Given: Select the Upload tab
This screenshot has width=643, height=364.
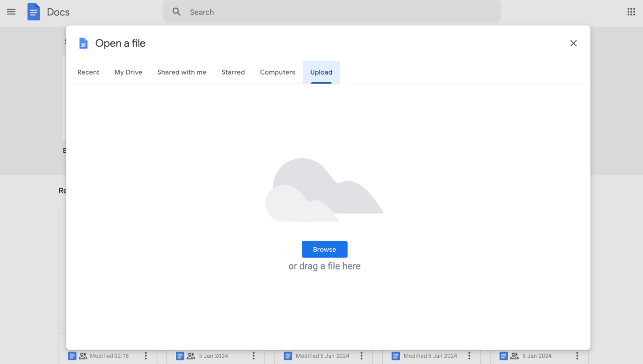Looking at the screenshot, I should click(321, 72).
